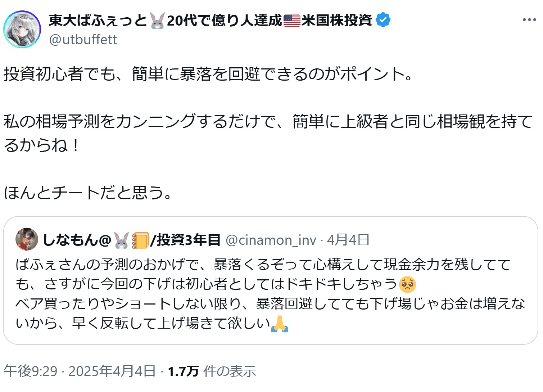The width and height of the screenshot is (543, 392).
Task: Open the three-dot more options menu
Action: pos(529,20)
